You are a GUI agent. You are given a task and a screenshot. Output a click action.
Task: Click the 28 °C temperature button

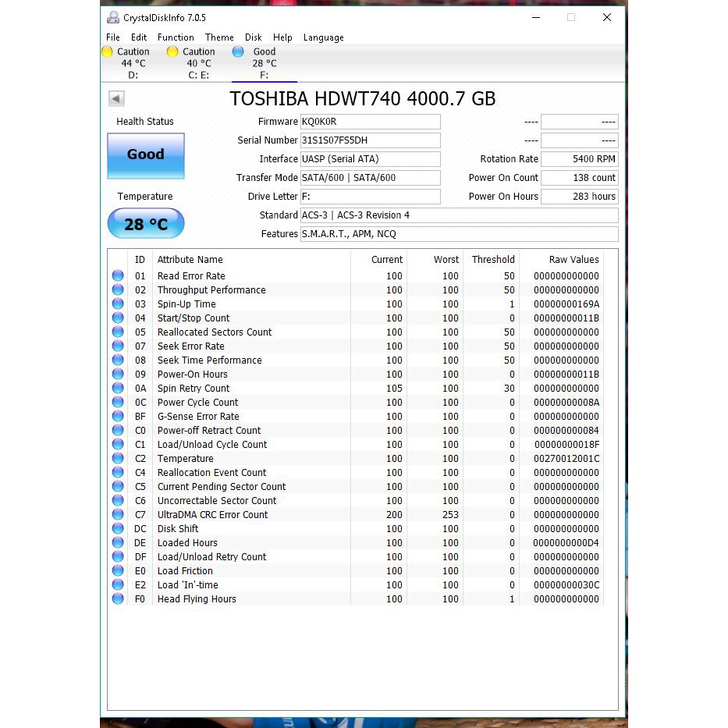tap(145, 223)
